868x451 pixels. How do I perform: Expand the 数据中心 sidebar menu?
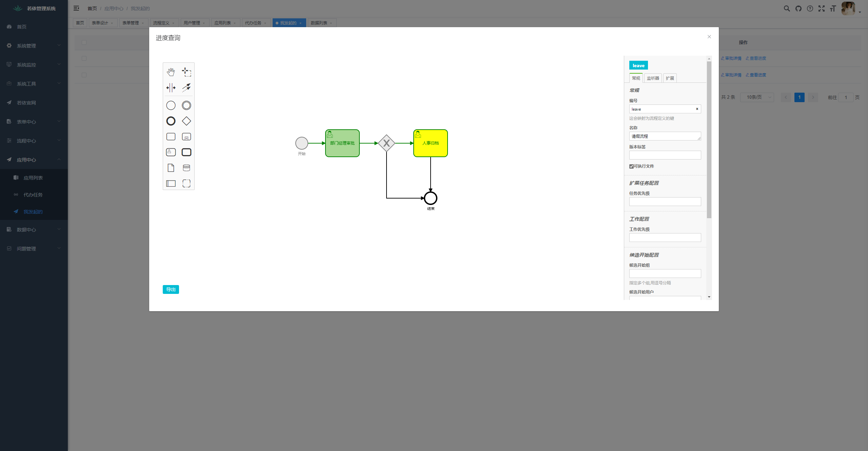point(34,229)
